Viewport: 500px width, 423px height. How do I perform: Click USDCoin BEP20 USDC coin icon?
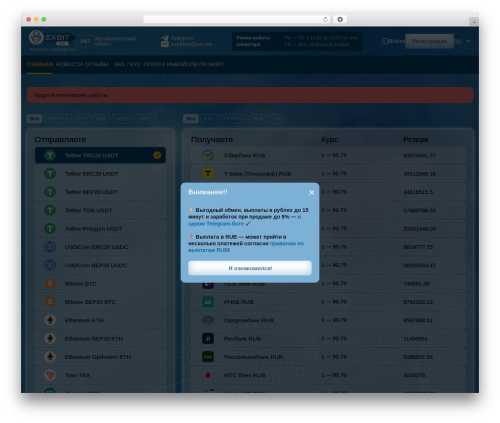(x=50, y=265)
